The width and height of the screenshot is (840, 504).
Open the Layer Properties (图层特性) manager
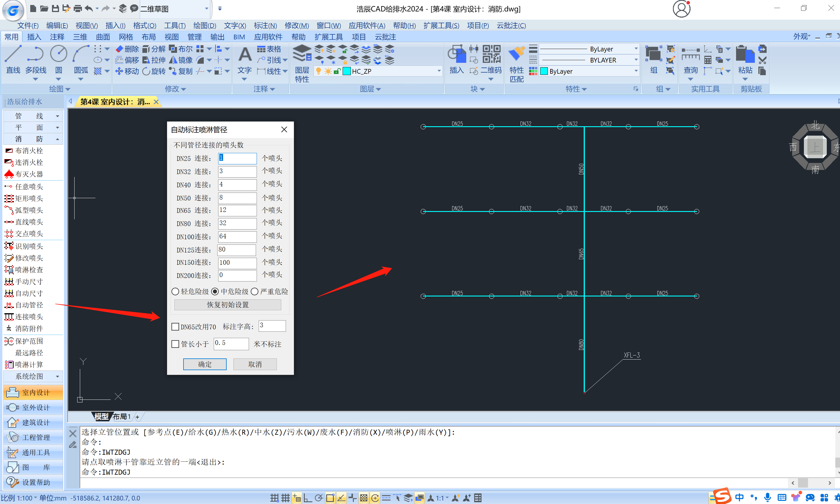(x=302, y=55)
